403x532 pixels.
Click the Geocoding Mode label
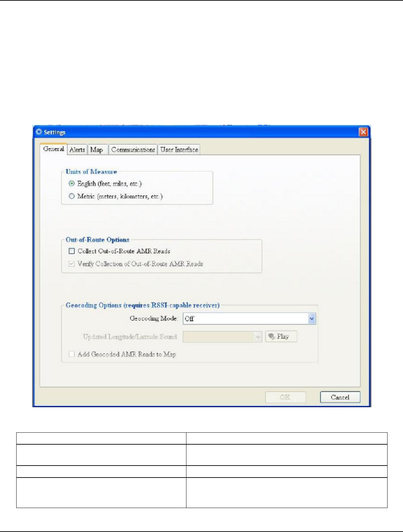tap(153, 319)
